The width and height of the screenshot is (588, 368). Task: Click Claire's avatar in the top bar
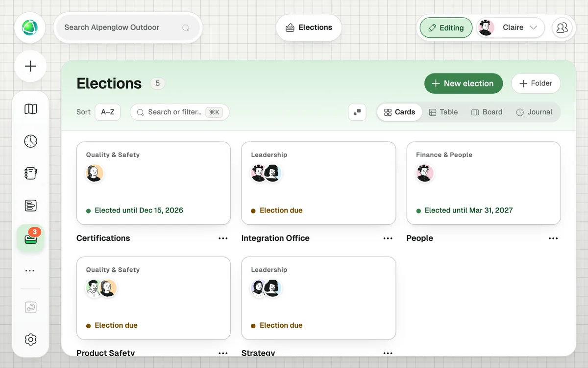[x=486, y=27]
